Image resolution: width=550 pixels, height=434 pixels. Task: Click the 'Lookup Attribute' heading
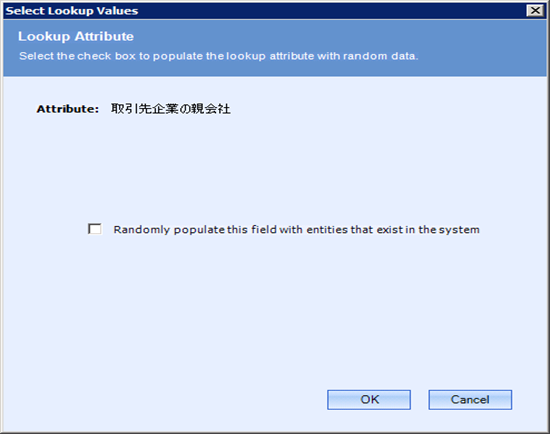coord(76,36)
